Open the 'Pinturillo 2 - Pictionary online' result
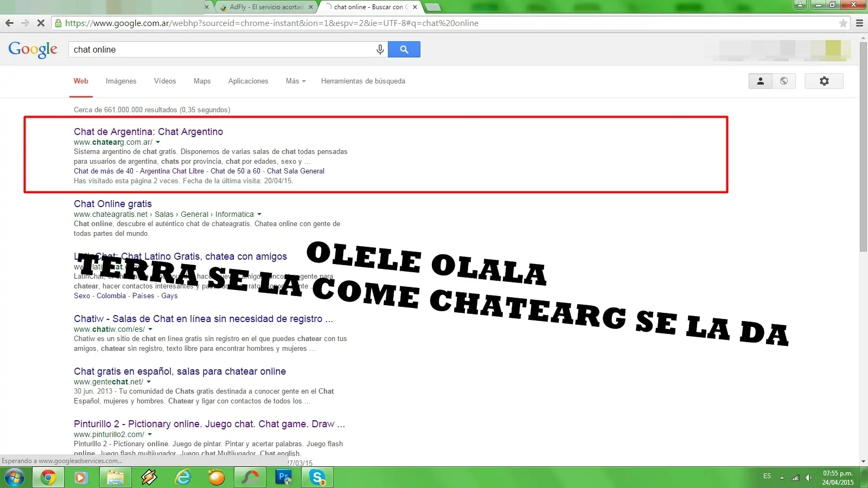868x488 pixels. 209,424
